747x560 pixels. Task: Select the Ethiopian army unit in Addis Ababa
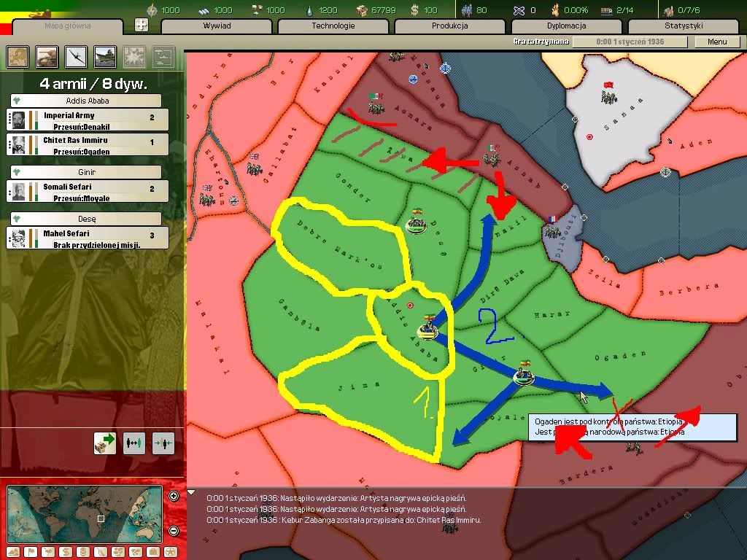(x=427, y=328)
